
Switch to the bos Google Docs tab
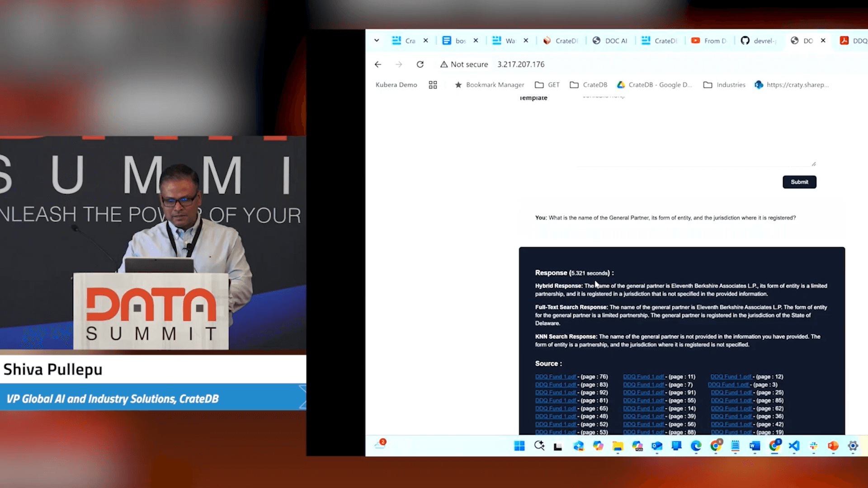453,41
